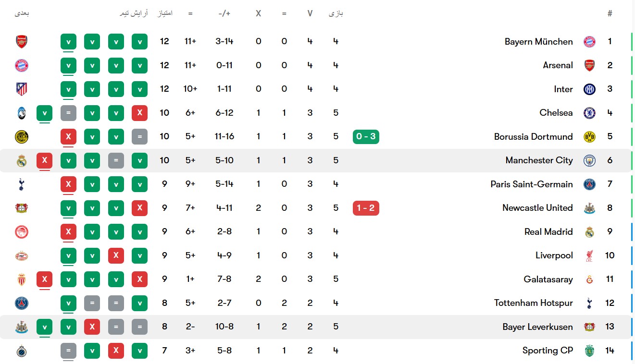Open the Manchester City team name

click(x=539, y=160)
